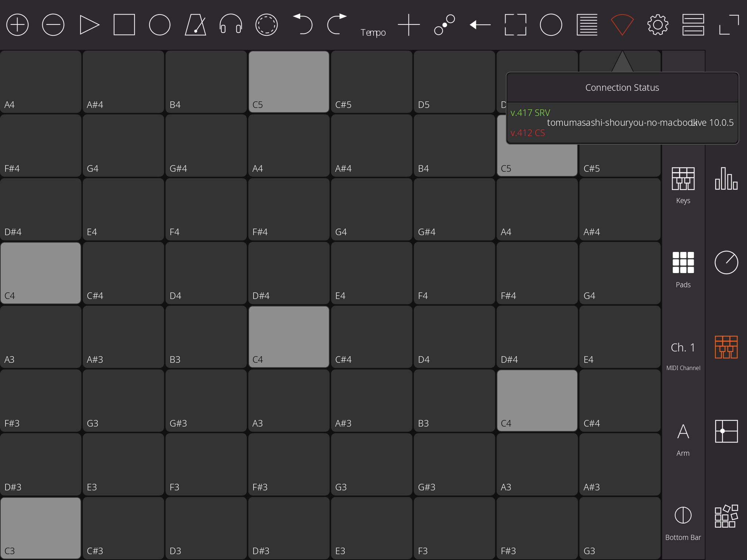Click the headphones cue icon
Viewport: 747px width, 560px height.
click(x=231, y=25)
